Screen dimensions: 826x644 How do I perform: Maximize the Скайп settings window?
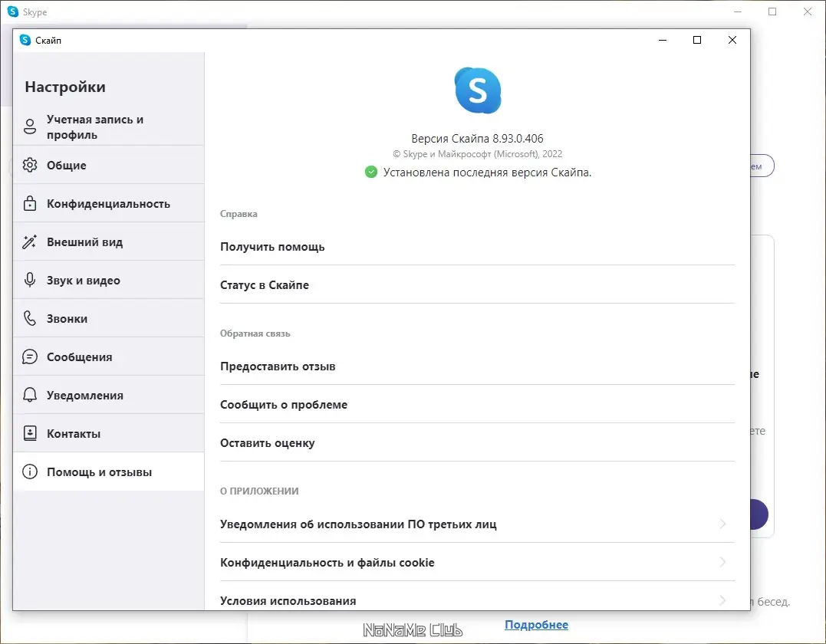pos(697,40)
